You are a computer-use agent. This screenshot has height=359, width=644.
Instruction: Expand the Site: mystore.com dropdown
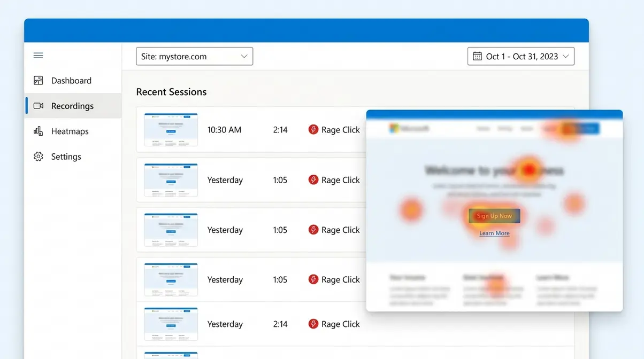(195, 56)
